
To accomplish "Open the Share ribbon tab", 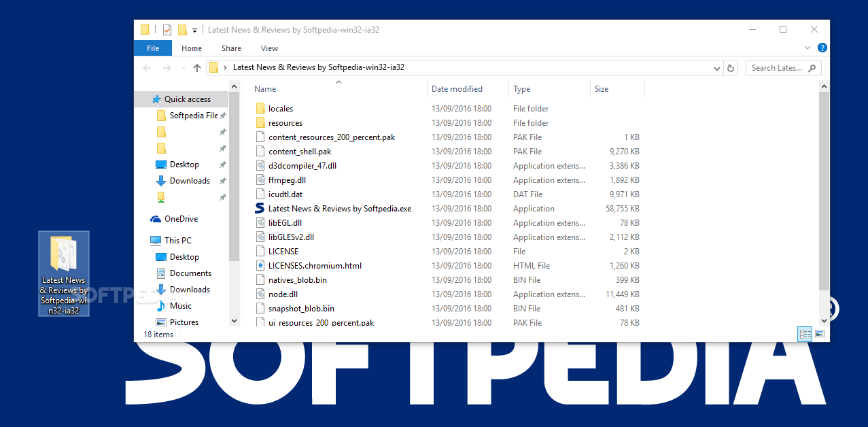I will click(231, 48).
